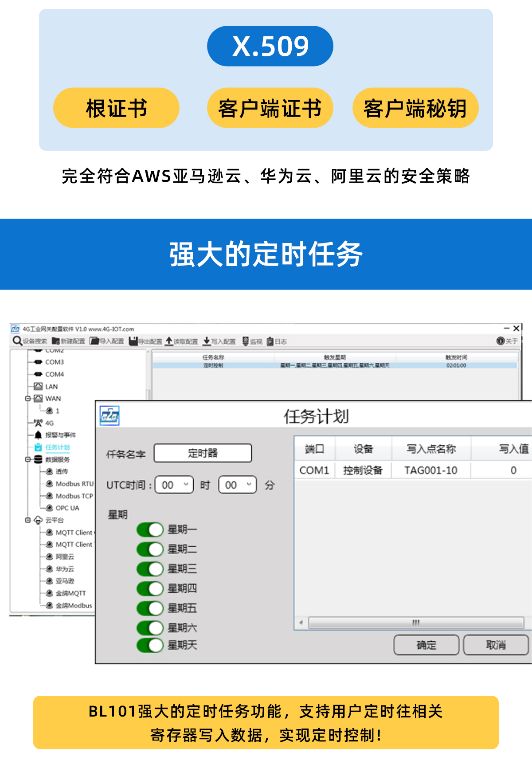
Task: Click the 确定 button
Action: click(426, 645)
